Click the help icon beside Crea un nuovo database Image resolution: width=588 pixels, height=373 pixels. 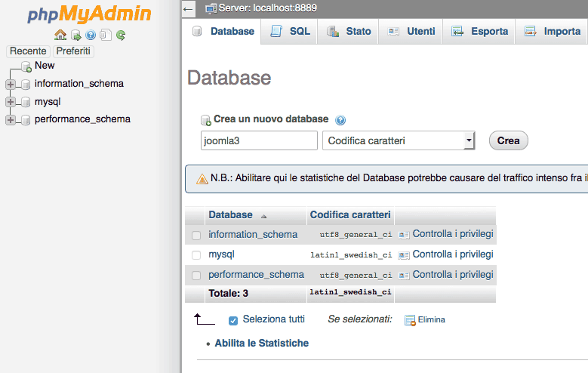tap(340, 120)
